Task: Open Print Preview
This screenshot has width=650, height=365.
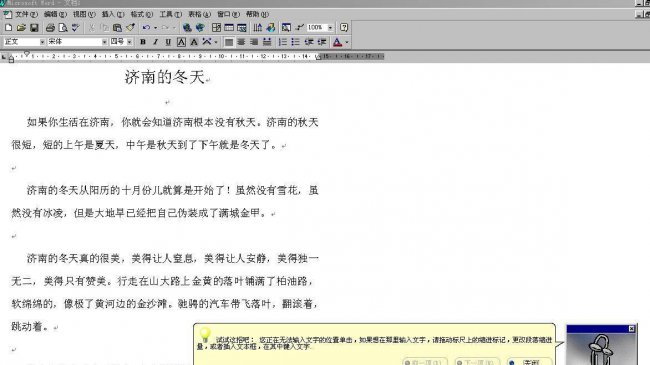Action: 63,28
